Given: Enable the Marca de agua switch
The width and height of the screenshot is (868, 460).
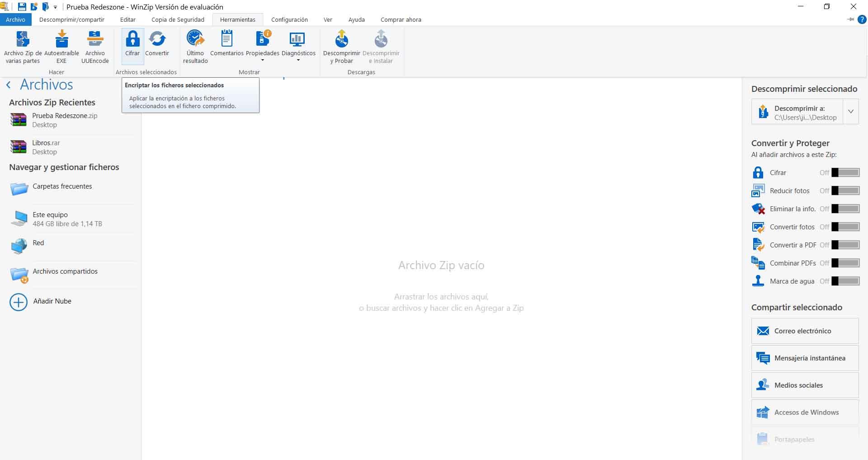Looking at the screenshot, I should click(x=845, y=281).
